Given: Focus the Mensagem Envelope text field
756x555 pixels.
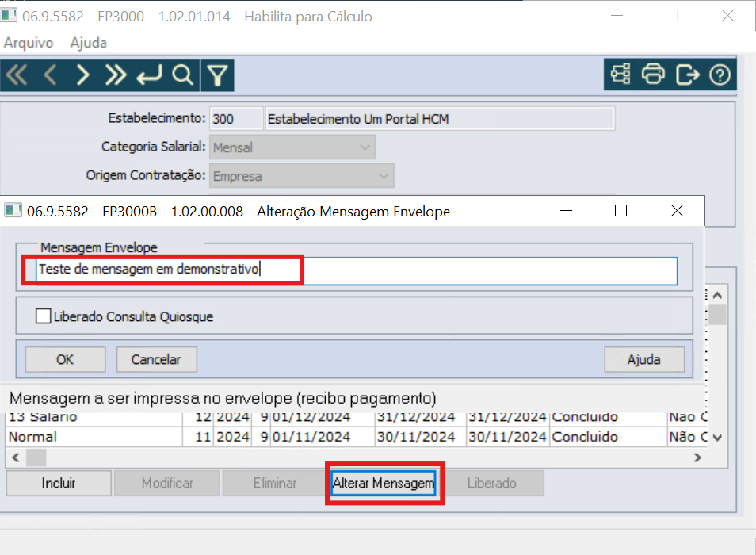Looking at the screenshot, I should pos(357,270).
